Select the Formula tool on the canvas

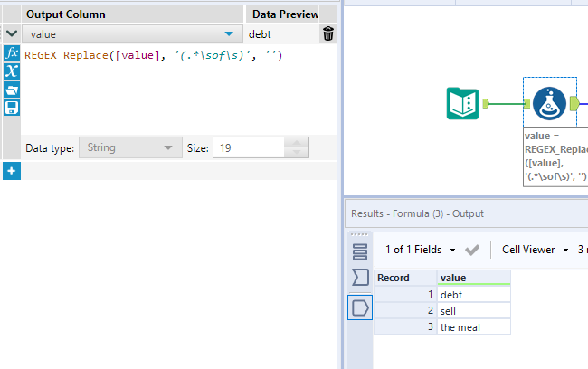click(x=549, y=103)
